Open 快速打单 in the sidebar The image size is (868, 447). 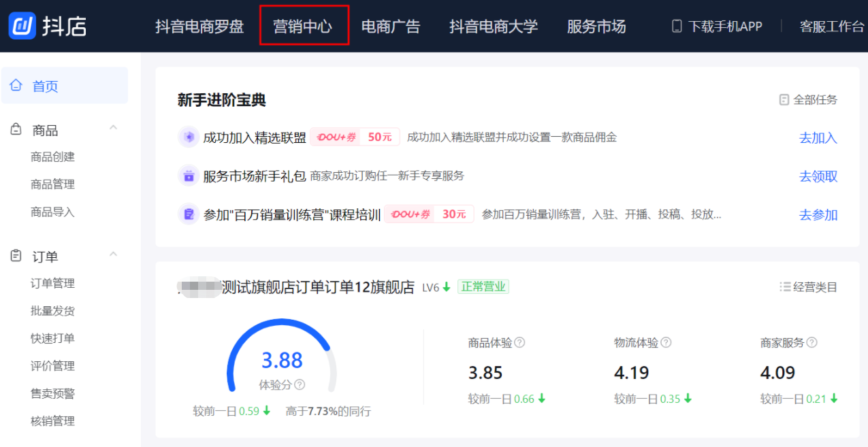pyautogui.click(x=52, y=339)
